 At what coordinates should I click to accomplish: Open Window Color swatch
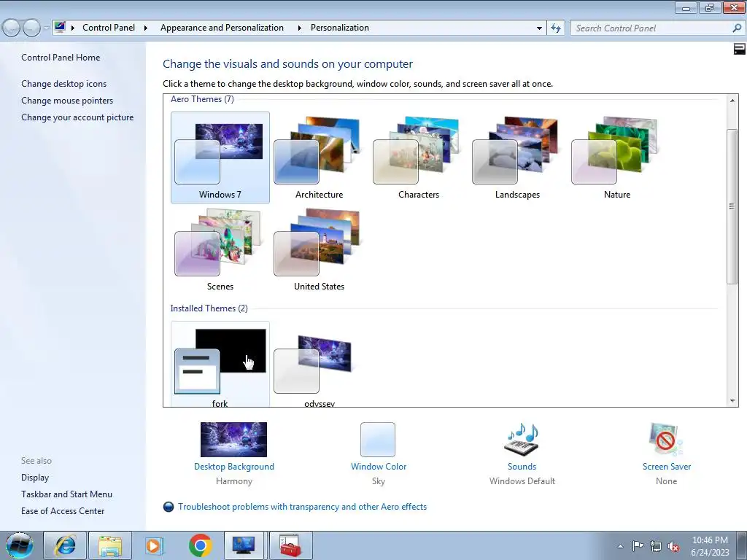[x=378, y=440]
